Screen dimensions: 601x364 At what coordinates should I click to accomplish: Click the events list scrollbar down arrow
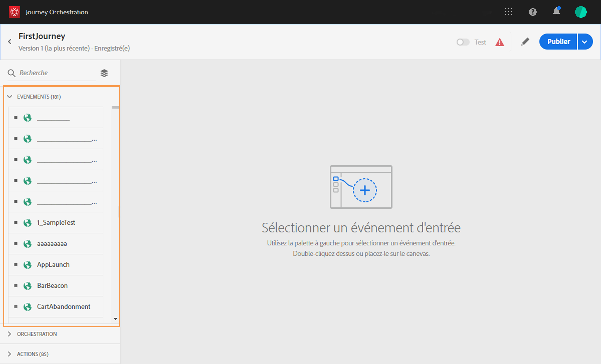[x=116, y=319]
